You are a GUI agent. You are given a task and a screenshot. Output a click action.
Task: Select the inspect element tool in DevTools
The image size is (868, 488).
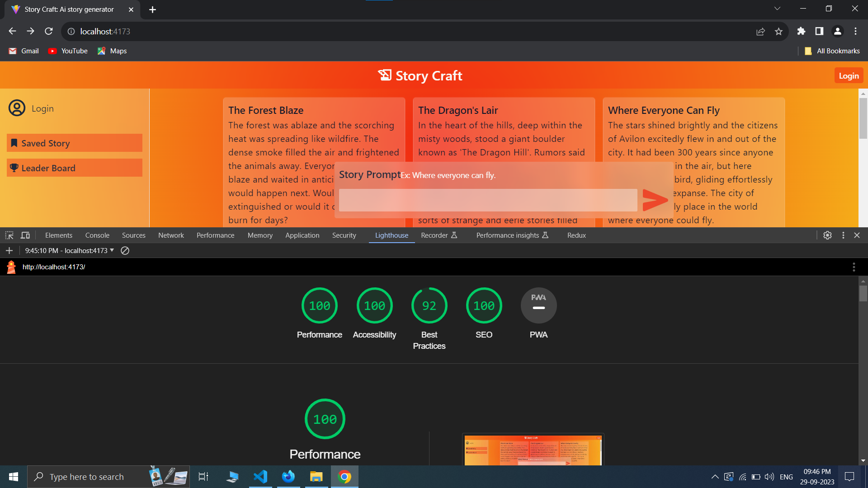(x=9, y=235)
